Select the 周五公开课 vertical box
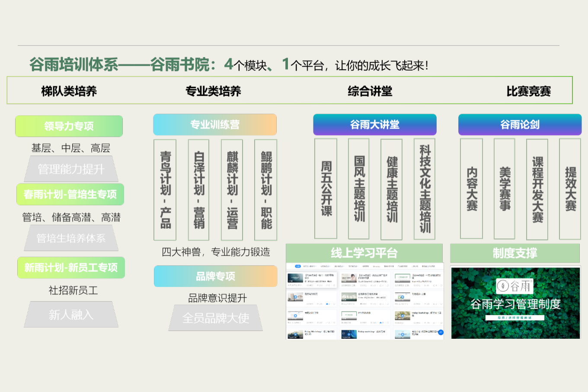This screenshot has width=588, height=392. (326, 189)
